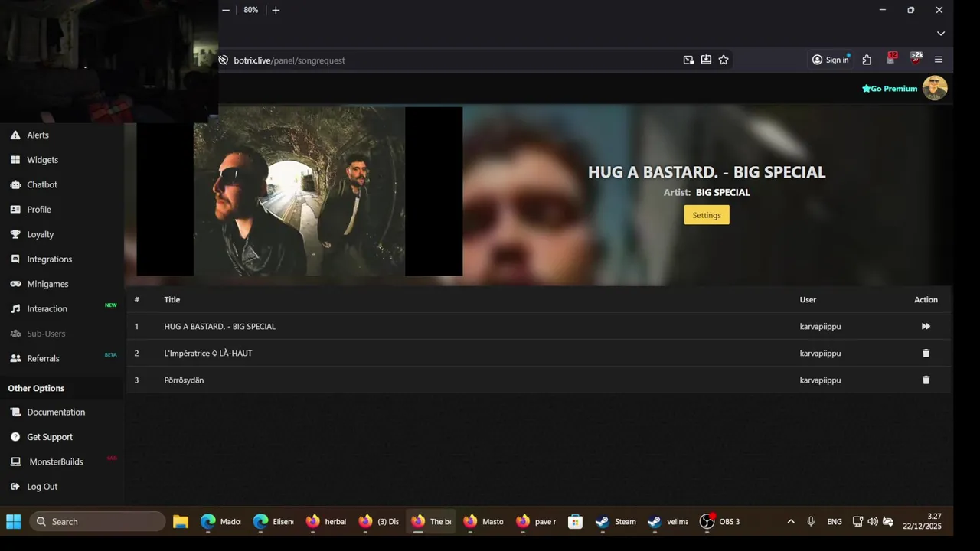Click the botrix.live address bar
Viewport: 980px width, 551px height.
click(x=452, y=60)
